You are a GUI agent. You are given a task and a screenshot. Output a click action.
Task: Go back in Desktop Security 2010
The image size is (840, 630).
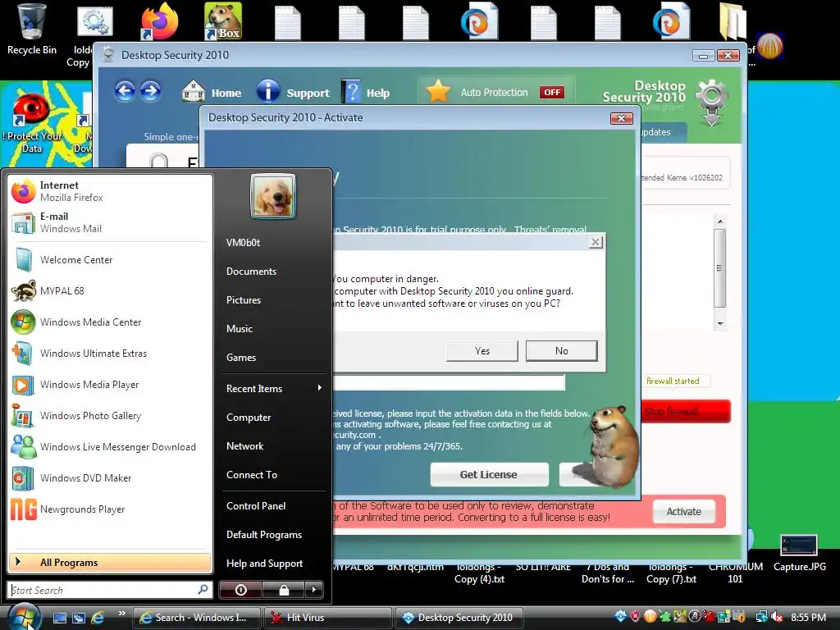click(125, 90)
